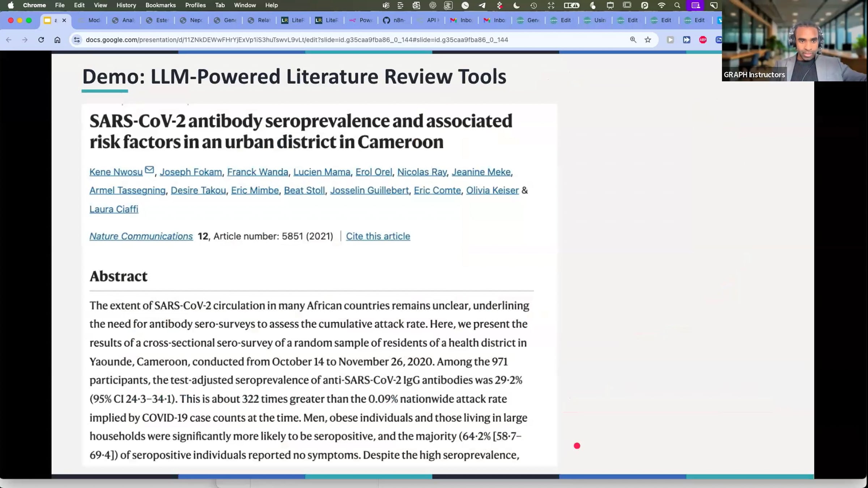Click the Cite this article link
The width and height of the screenshot is (868, 488).
[x=378, y=236]
